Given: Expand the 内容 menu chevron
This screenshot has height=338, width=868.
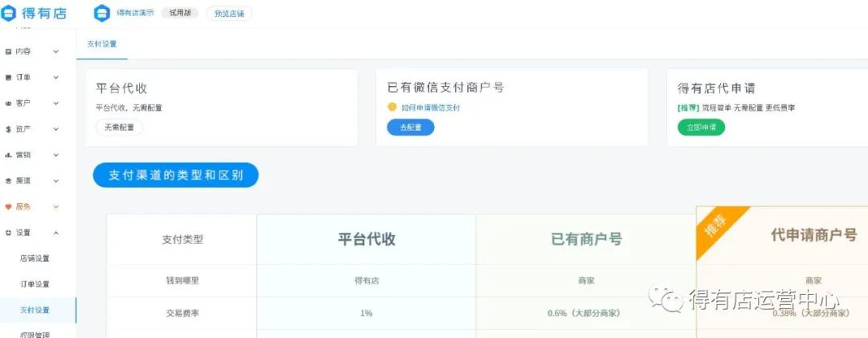Looking at the screenshot, I should (56, 51).
